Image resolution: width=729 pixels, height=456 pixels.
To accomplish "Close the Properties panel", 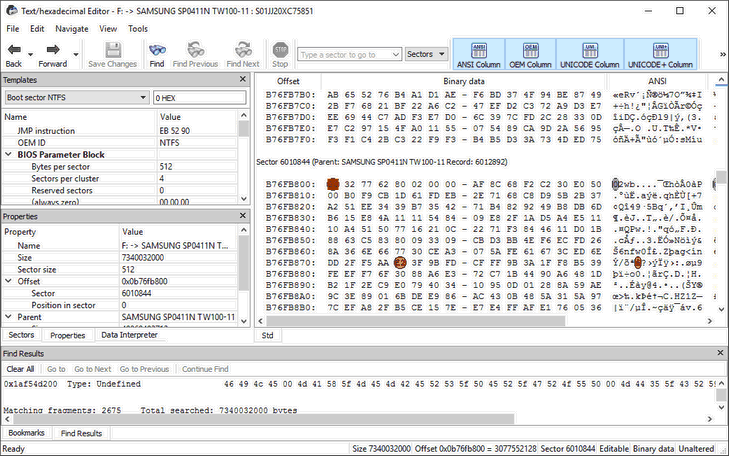I will (243, 216).
